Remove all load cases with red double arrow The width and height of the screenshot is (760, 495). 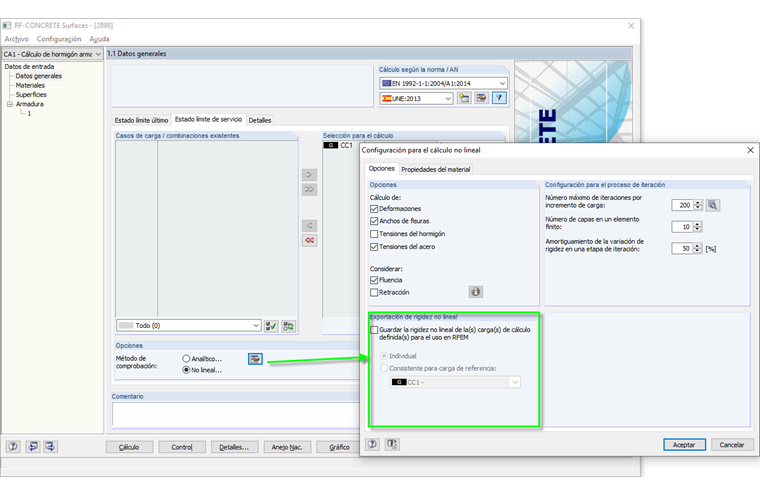click(309, 240)
